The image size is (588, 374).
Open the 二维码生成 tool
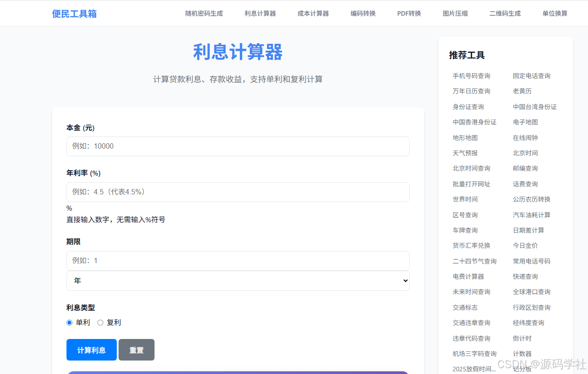tap(504, 13)
